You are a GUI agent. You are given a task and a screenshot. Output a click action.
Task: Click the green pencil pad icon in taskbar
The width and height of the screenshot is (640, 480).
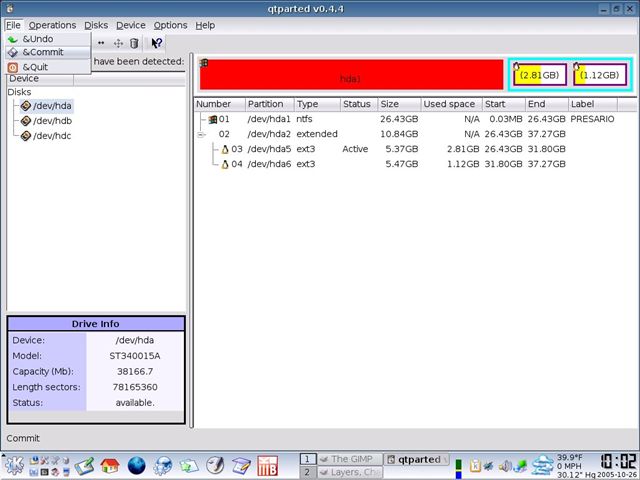[x=84, y=466]
